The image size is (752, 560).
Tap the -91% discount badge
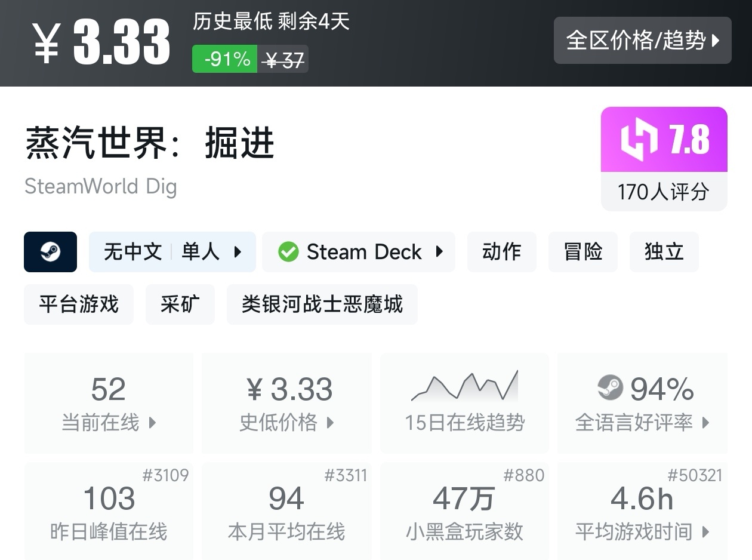coord(224,59)
